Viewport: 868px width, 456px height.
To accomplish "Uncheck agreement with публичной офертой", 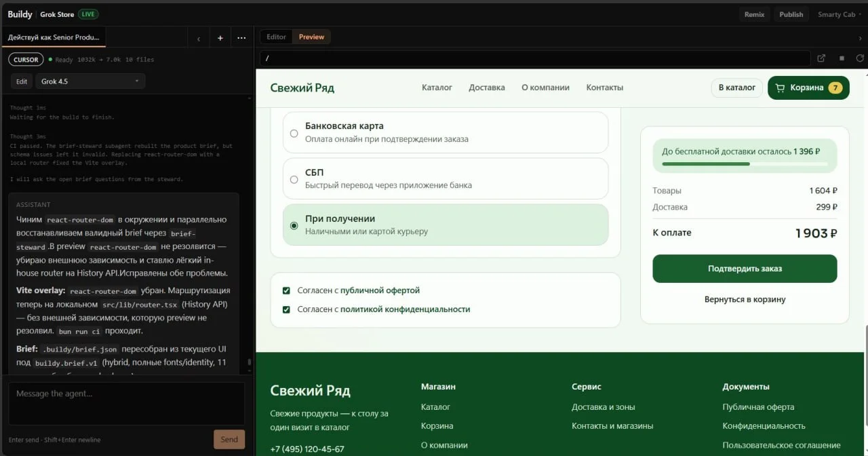I will pyautogui.click(x=286, y=290).
